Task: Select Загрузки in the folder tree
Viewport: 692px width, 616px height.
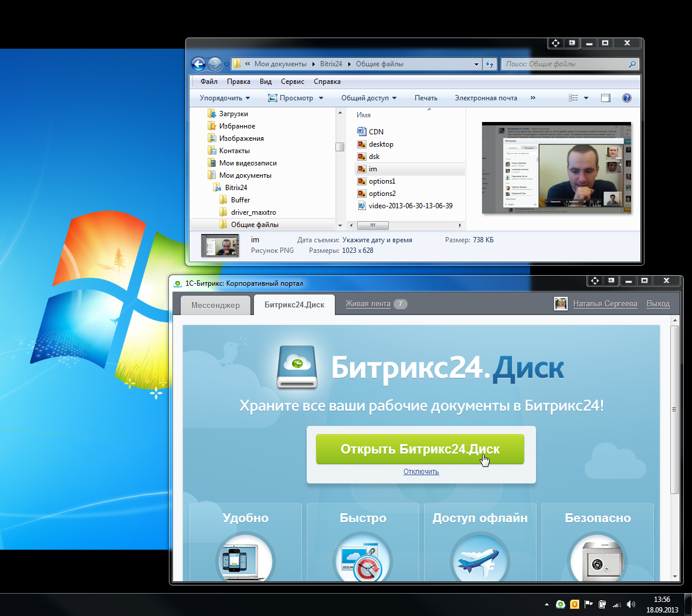Action: click(228, 114)
